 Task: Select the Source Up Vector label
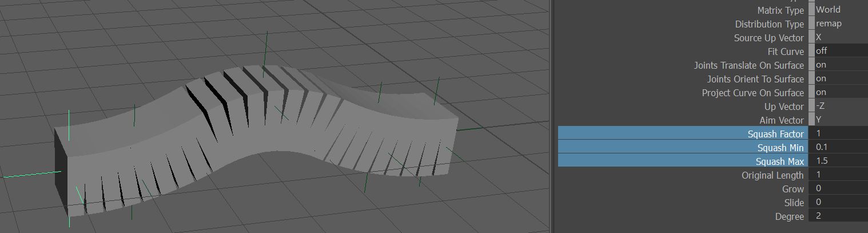coord(769,38)
